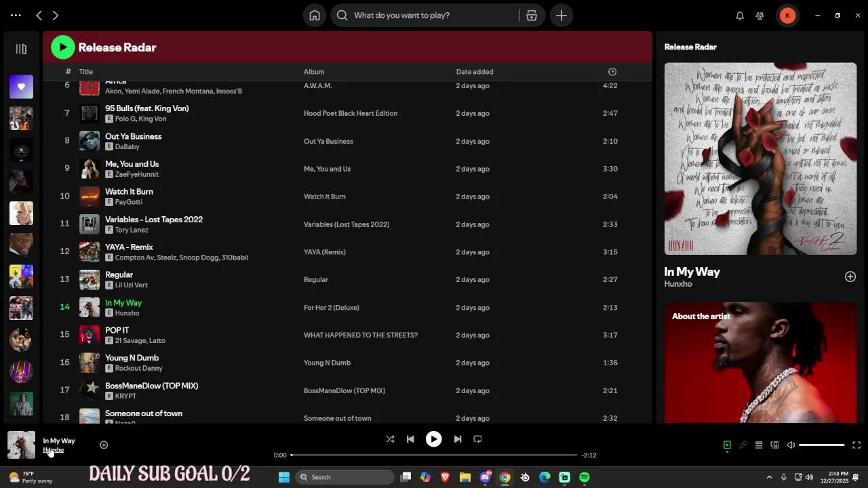The width and height of the screenshot is (868, 488).
Task: Open the Tory Lanez artist link
Action: 132,230
